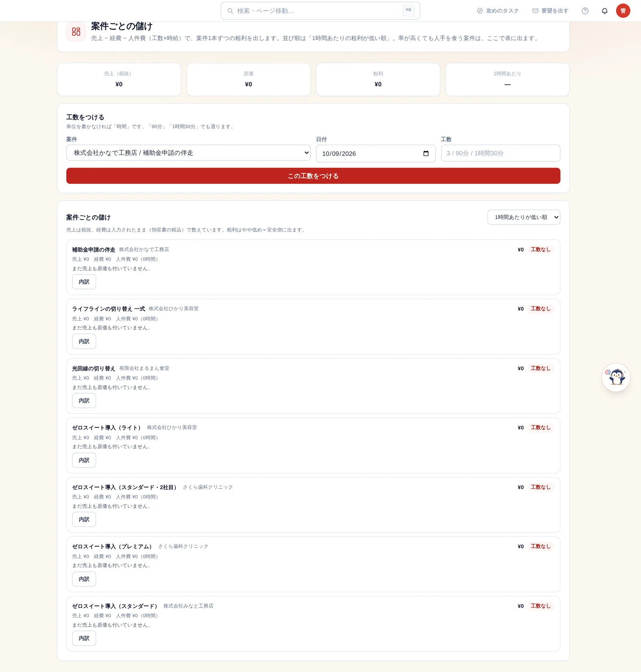Open 内訳 for ゼロスイート導入（プレミアム）

84,579
